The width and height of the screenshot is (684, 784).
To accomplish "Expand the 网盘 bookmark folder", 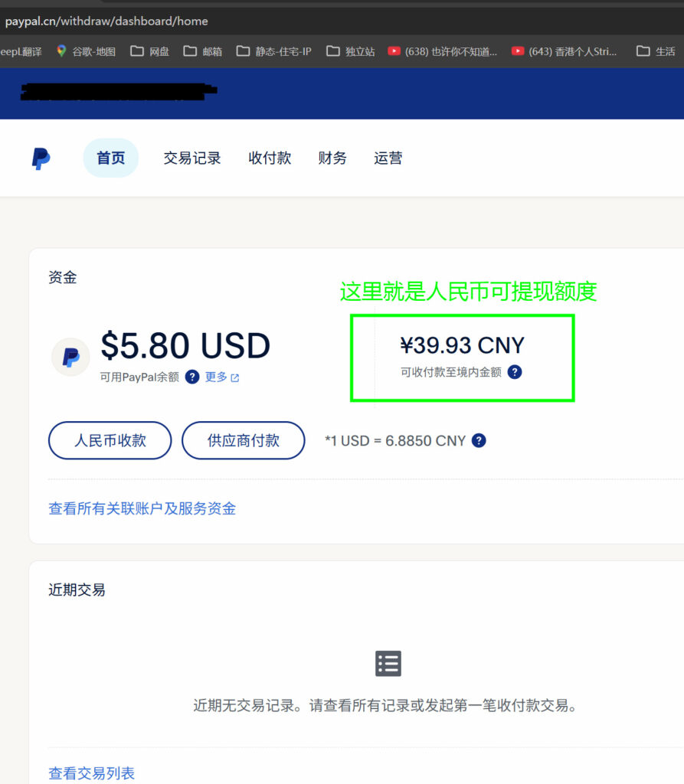I will (149, 51).
